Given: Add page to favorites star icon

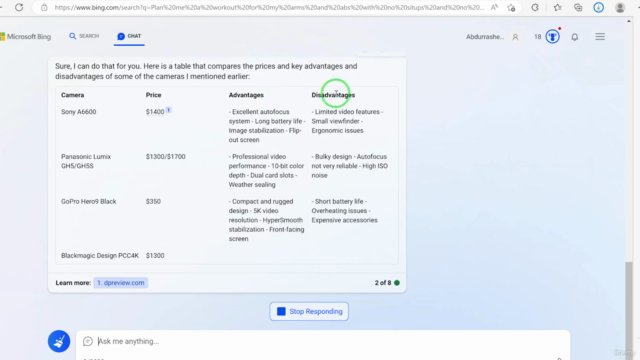Looking at the screenshot, I should point(511,7).
